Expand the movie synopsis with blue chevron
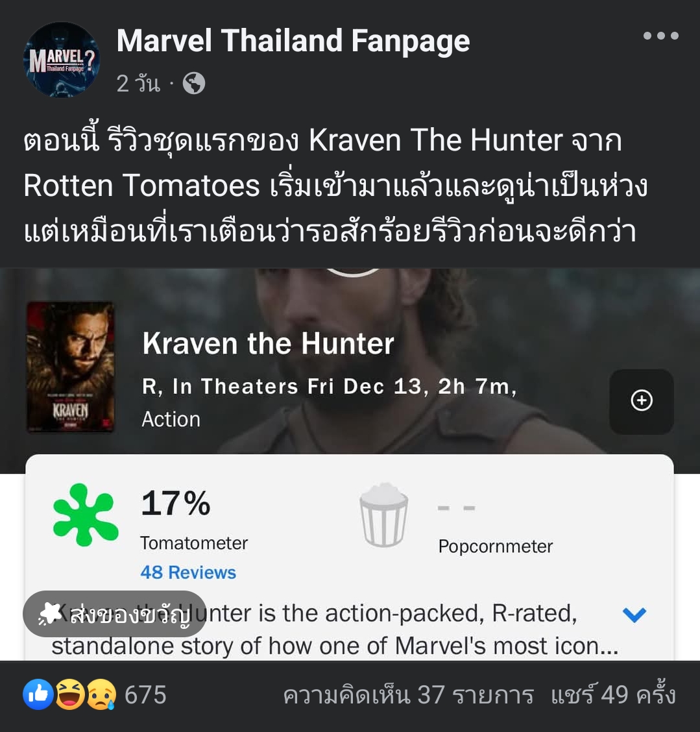This screenshot has height=732, width=700. 634,615
